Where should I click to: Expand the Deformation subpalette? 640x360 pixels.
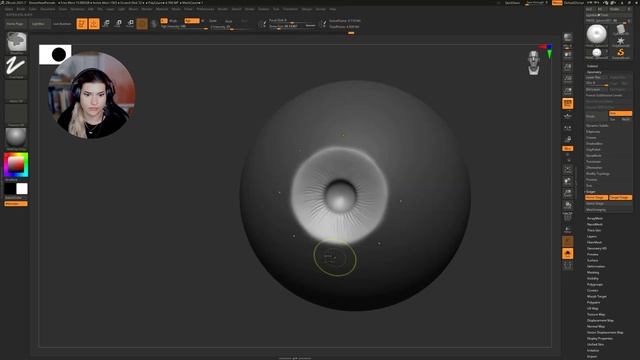[x=596, y=267]
